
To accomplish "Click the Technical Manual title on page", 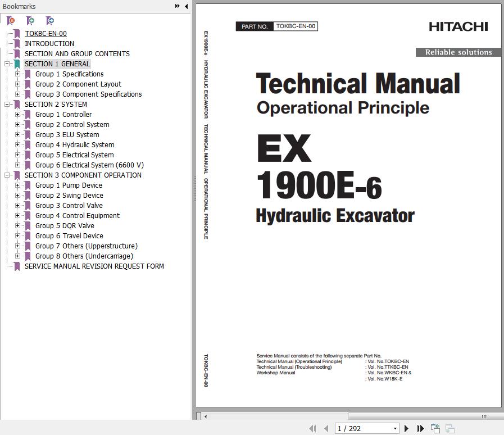I will click(x=358, y=84).
